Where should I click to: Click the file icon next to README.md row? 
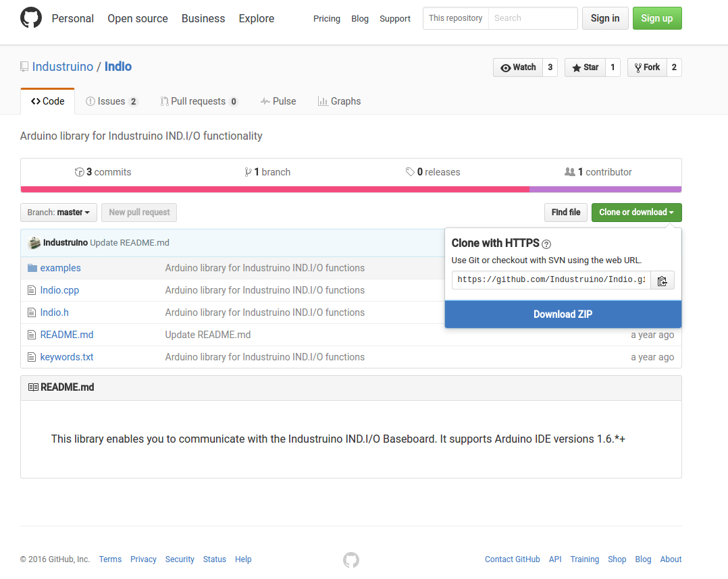pos(32,335)
